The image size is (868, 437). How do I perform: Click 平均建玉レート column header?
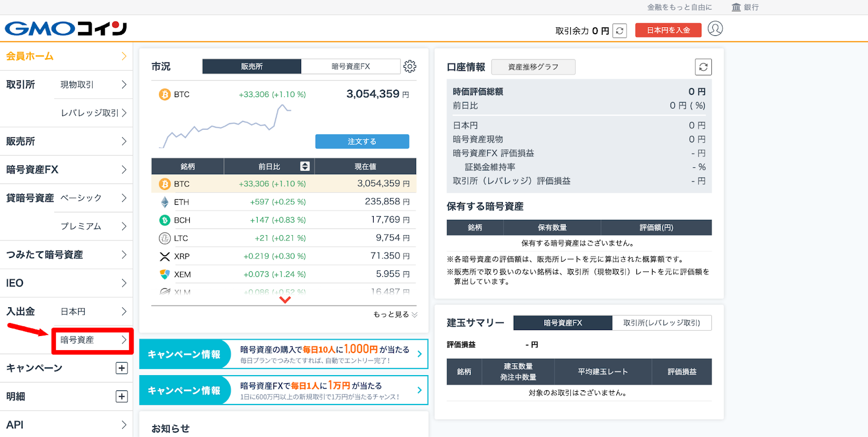point(603,372)
